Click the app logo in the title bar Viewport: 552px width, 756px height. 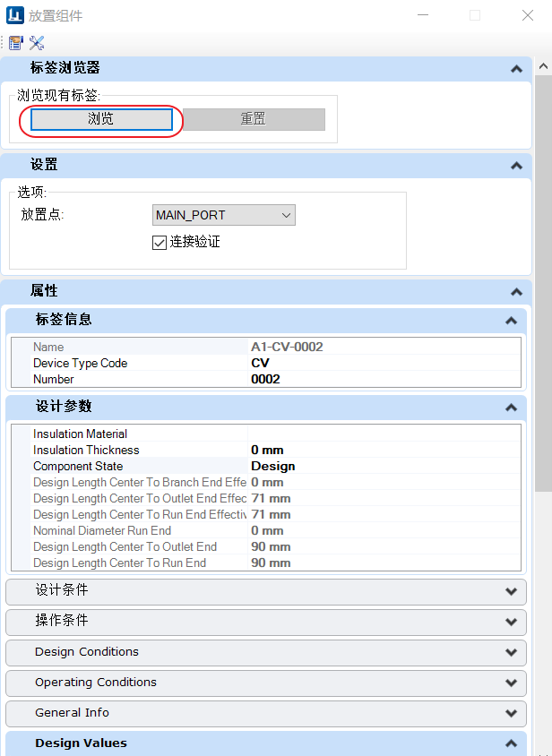point(15,15)
